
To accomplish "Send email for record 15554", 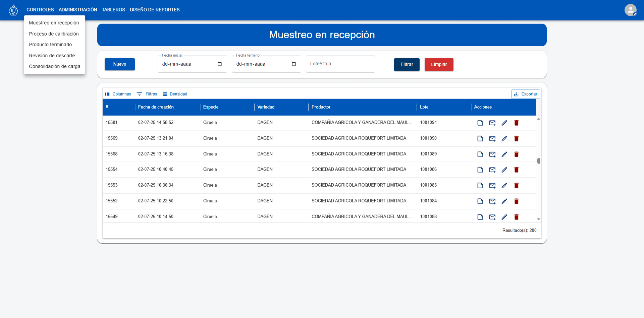I will (x=492, y=170).
